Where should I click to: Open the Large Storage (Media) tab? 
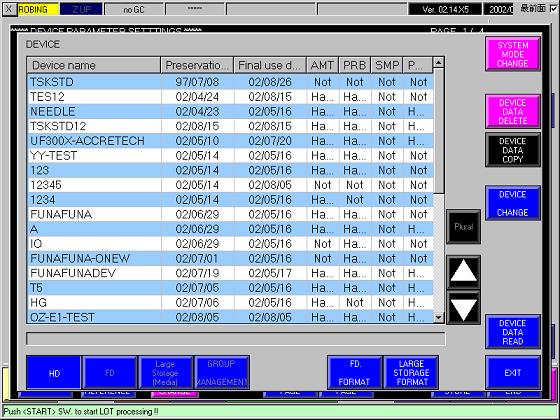pos(165,372)
